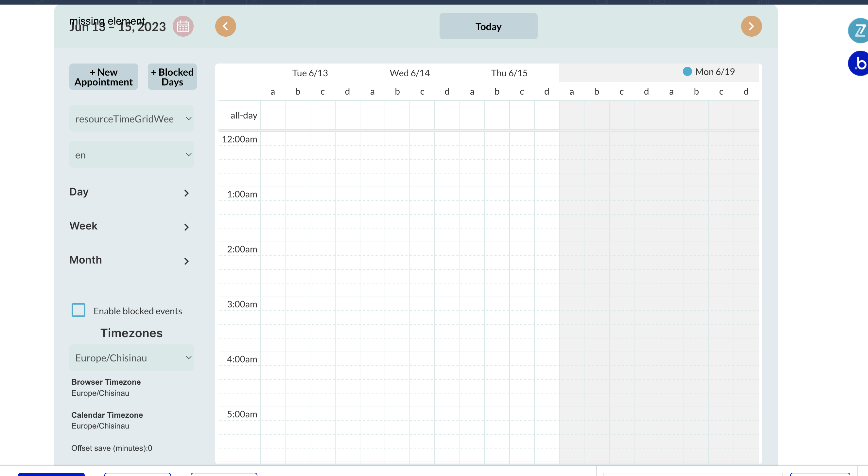Image resolution: width=868 pixels, height=476 pixels.
Task: Click the Offset save (minutes):0 text
Action: tap(112, 448)
